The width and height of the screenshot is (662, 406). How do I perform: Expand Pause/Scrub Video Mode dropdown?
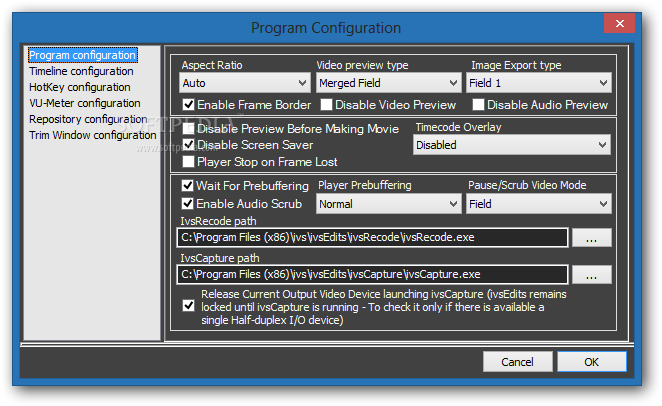[539, 204]
